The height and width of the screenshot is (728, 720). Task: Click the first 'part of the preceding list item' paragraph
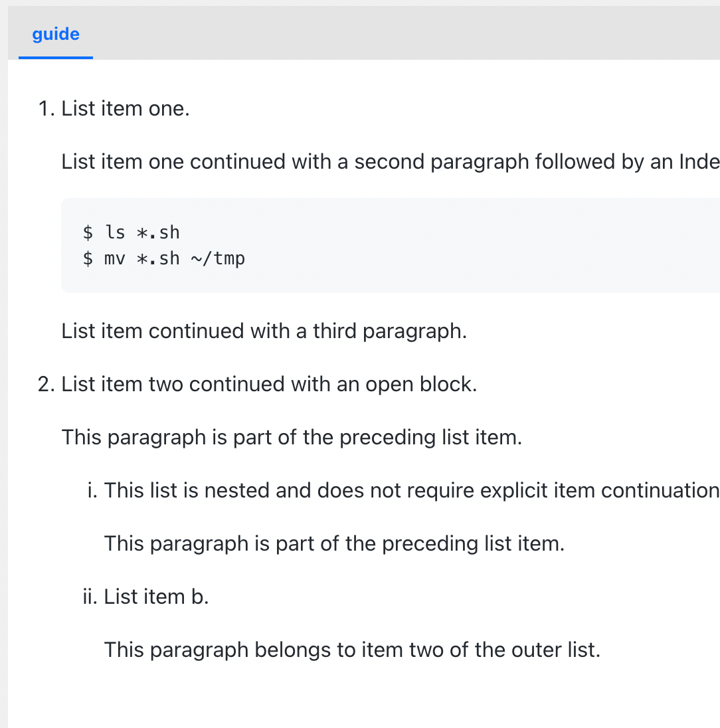(292, 437)
